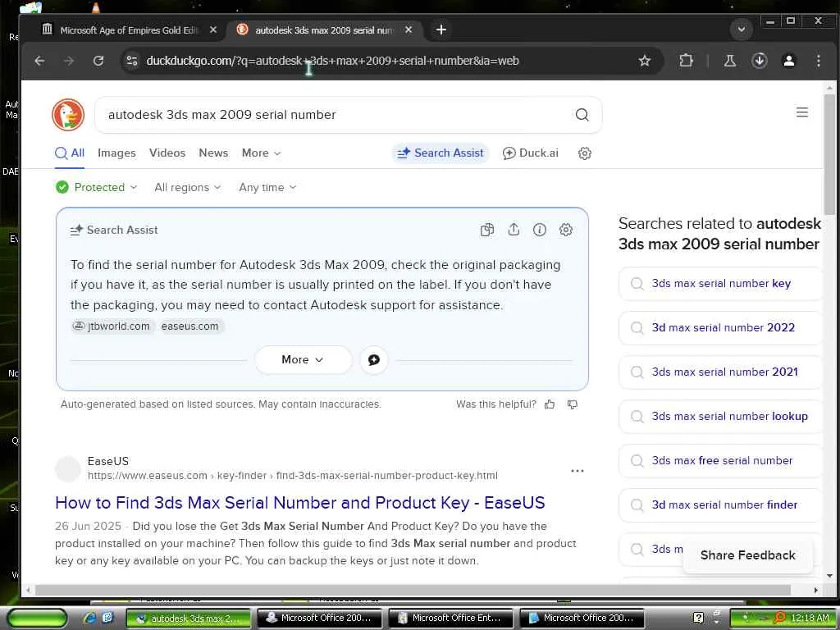Screen dimensions: 840x630
Task: Expand the More search categories dropdown
Action: [261, 153]
